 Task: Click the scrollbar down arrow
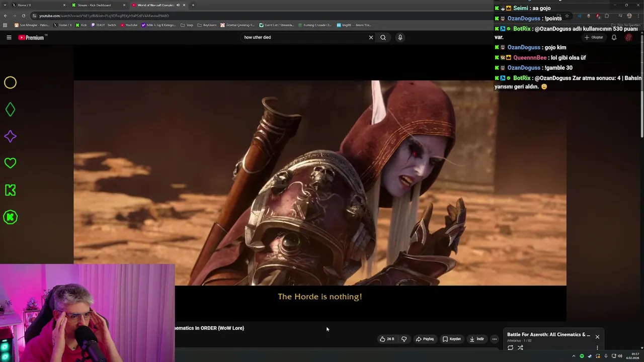[642, 348]
